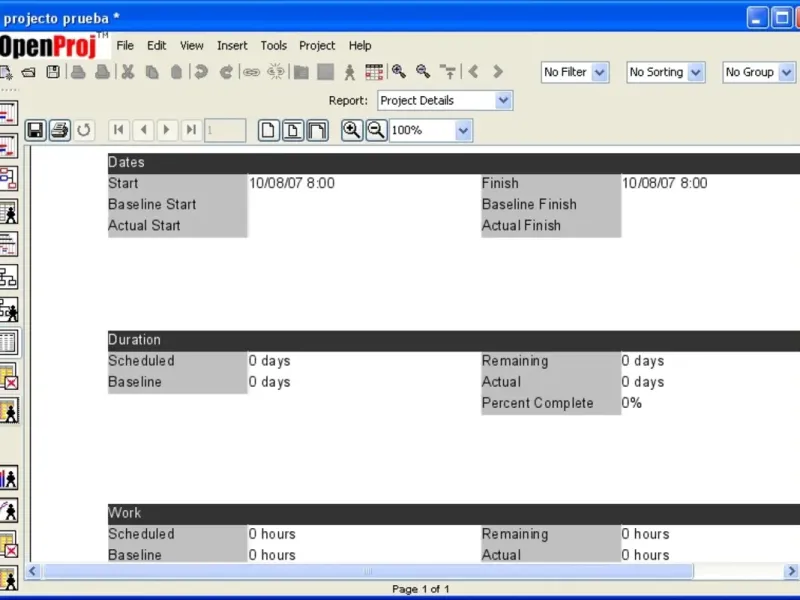Viewport: 800px width, 600px height.
Task: Open the View menu
Action: pos(192,46)
